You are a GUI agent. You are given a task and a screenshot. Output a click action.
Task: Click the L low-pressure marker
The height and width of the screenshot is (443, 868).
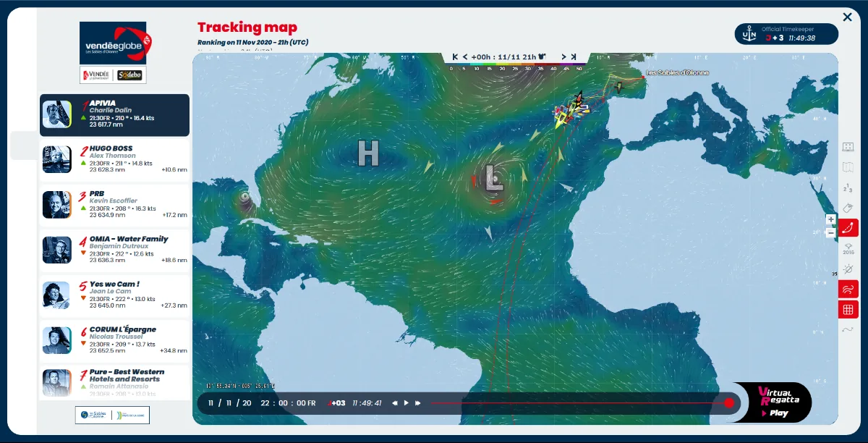point(494,179)
